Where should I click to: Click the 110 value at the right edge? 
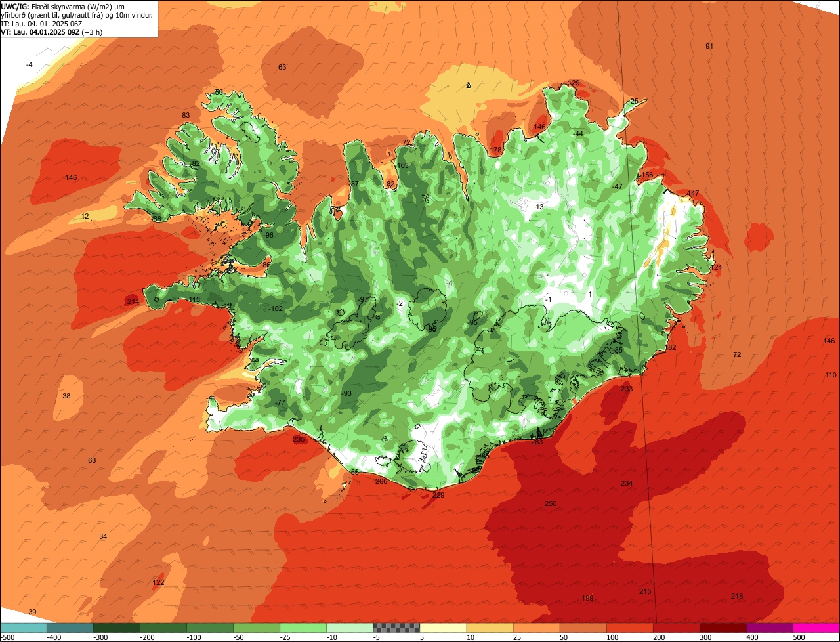pos(831,375)
